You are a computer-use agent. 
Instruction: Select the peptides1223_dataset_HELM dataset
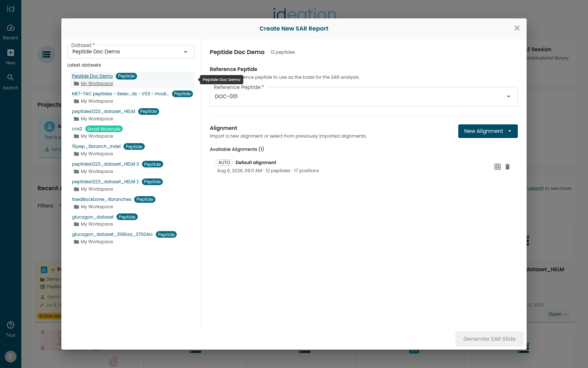pyautogui.click(x=104, y=112)
